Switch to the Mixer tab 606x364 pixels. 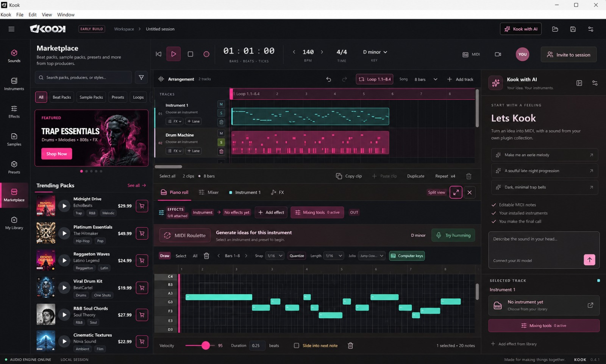pos(209,192)
